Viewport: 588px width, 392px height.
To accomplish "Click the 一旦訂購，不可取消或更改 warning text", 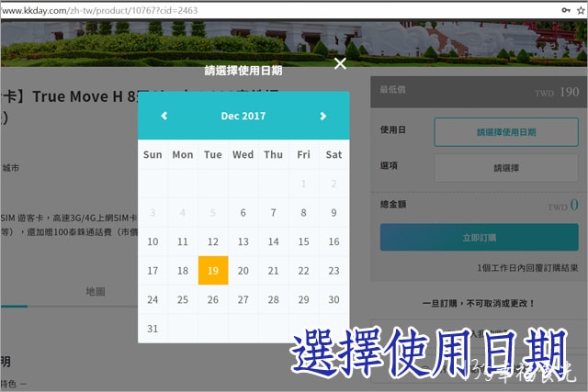I will [x=479, y=303].
